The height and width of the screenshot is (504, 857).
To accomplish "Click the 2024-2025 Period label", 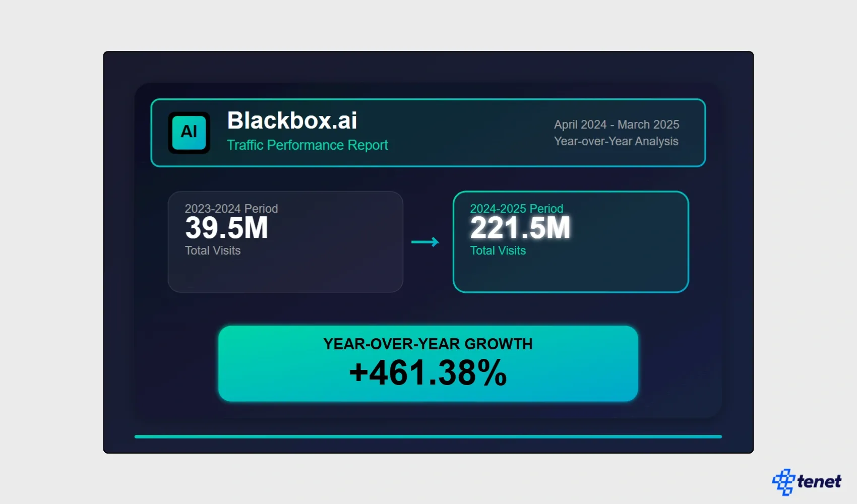I will pyautogui.click(x=516, y=209).
